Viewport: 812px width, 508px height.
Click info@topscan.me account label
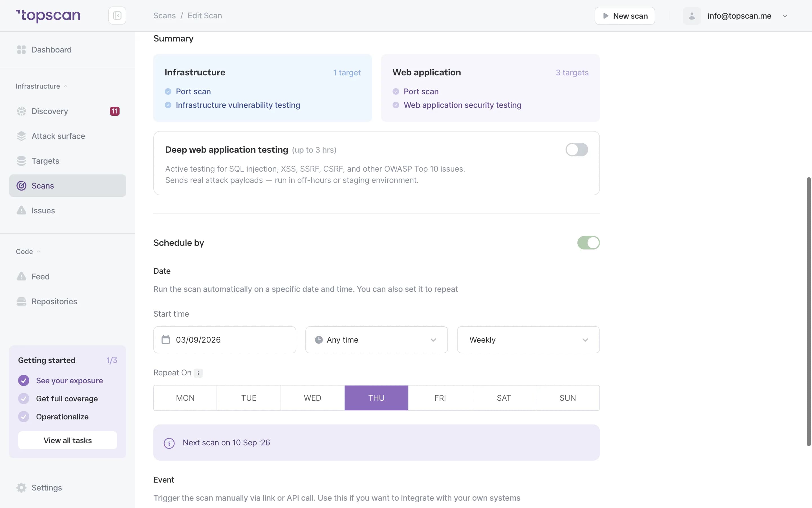click(x=739, y=16)
